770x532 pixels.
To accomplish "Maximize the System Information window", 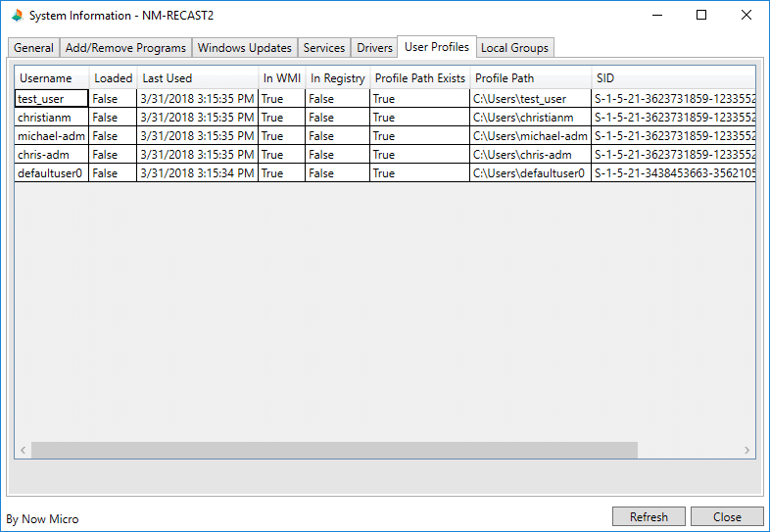I will pos(701,16).
